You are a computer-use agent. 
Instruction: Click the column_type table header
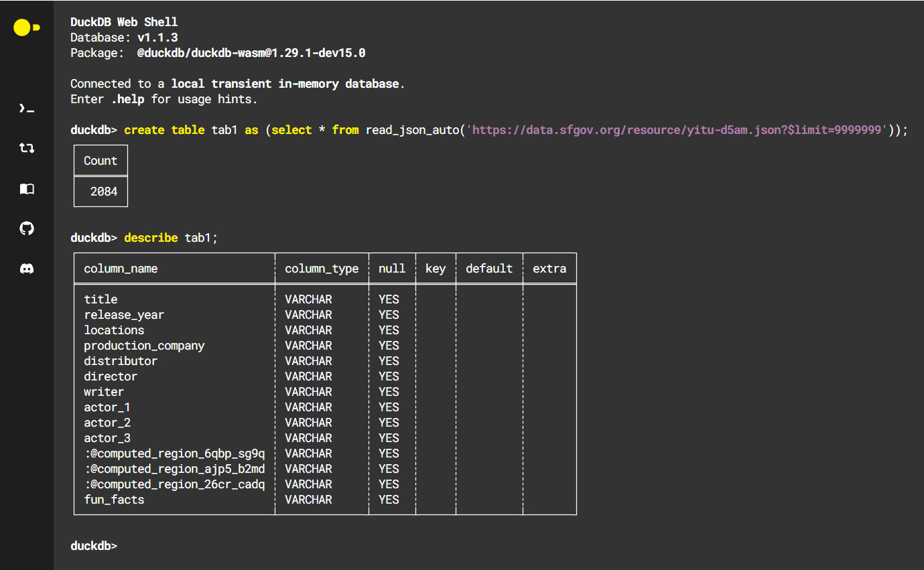click(322, 269)
